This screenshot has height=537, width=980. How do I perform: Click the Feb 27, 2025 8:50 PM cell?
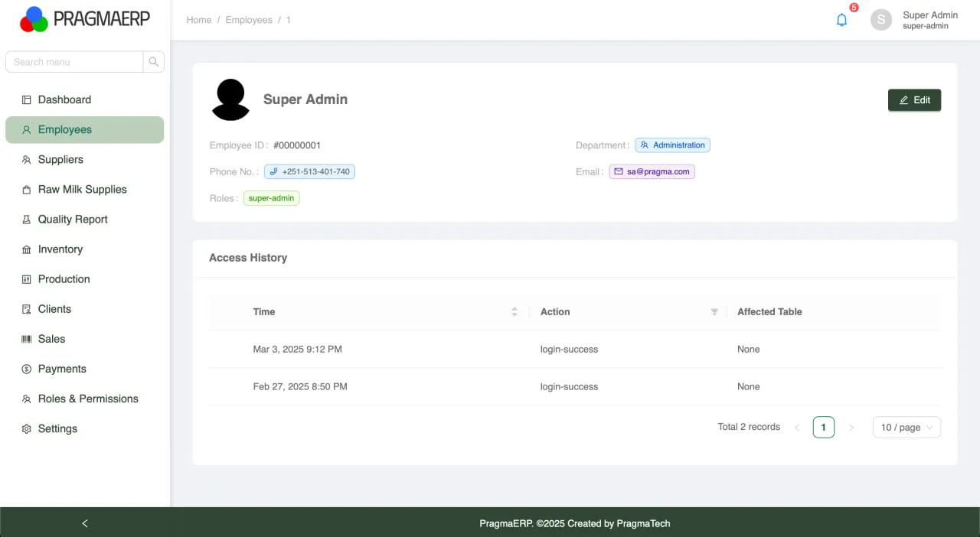(300, 386)
